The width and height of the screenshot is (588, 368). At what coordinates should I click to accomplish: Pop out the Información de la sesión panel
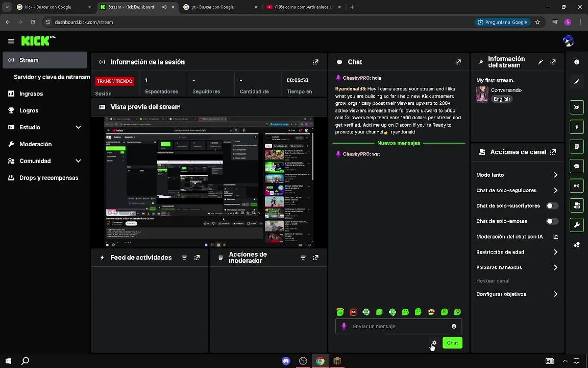(x=315, y=62)
